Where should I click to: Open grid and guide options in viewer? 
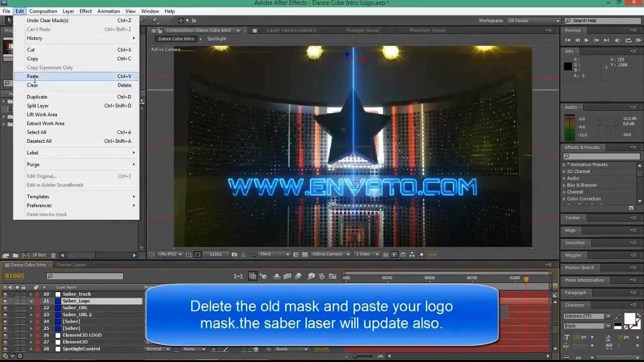click(189, 254)
